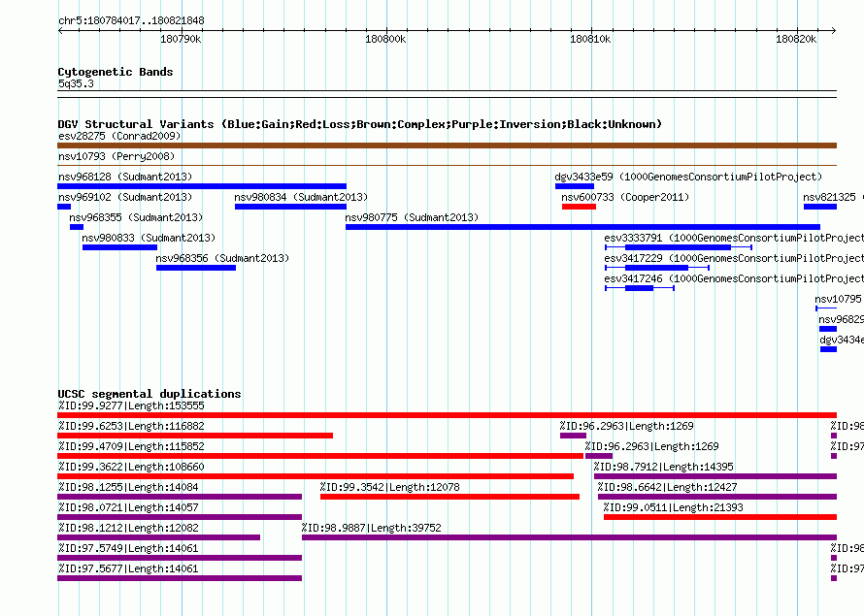This screenshot has width=864, height=616.
Task: Select the %ID:98.1212|Length:12082 duplication
Action: pos(158,537)
